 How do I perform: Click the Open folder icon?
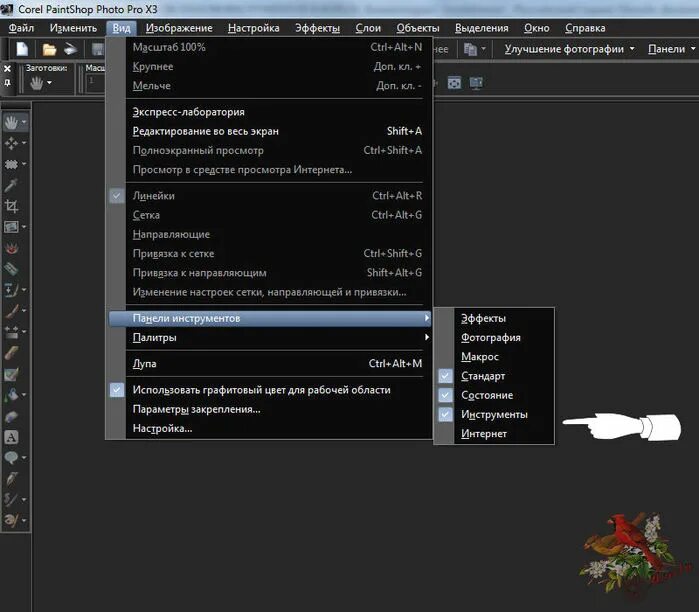[x=49, y=49]
